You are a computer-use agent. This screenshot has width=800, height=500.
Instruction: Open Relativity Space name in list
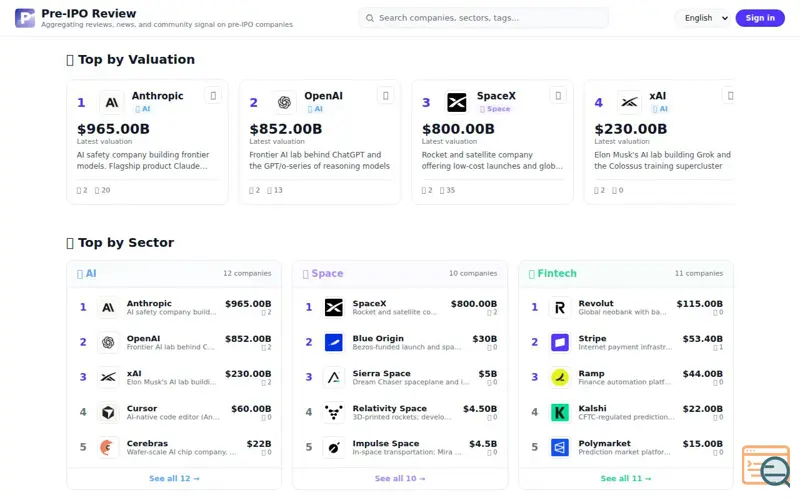pyautogui.click(x=389, y=408)
